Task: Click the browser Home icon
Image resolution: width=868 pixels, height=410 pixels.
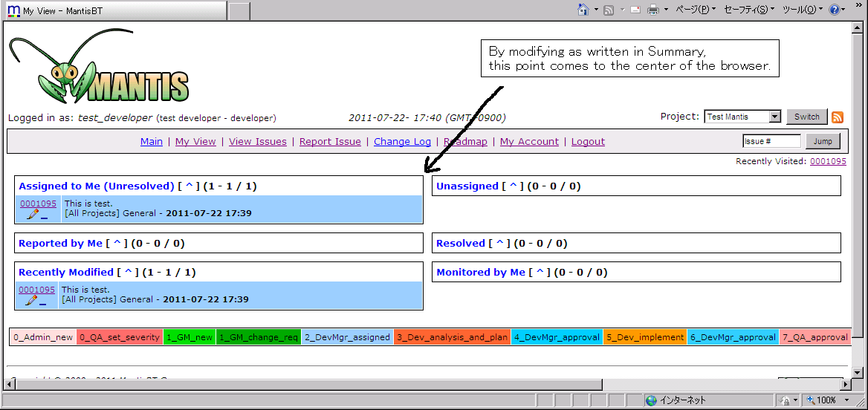Action: coord(584,10)
